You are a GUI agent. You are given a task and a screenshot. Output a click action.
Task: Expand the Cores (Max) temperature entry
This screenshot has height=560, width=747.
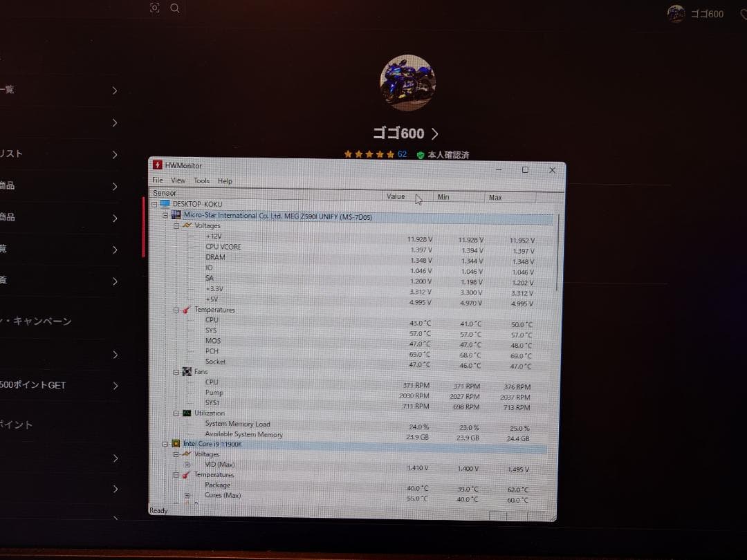click(185, 495)
